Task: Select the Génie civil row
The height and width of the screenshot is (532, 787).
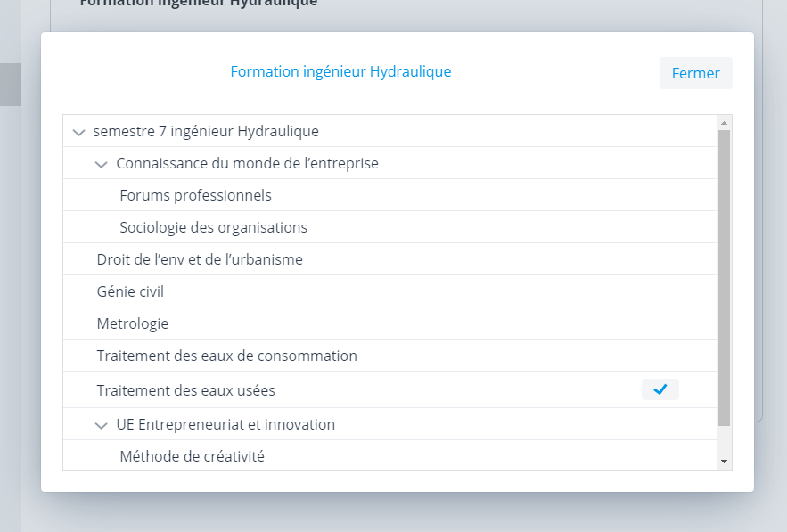Action: click(x=130, y=291)
